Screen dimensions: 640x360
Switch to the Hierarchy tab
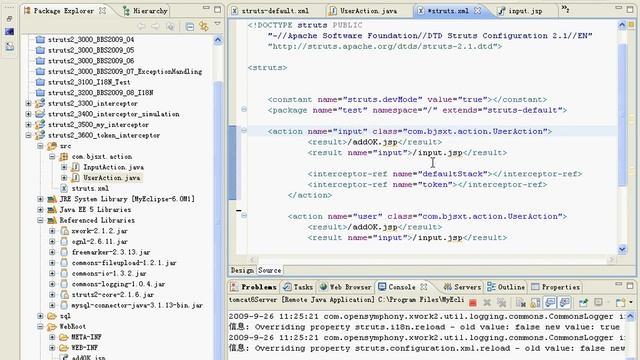pos(145,11)
